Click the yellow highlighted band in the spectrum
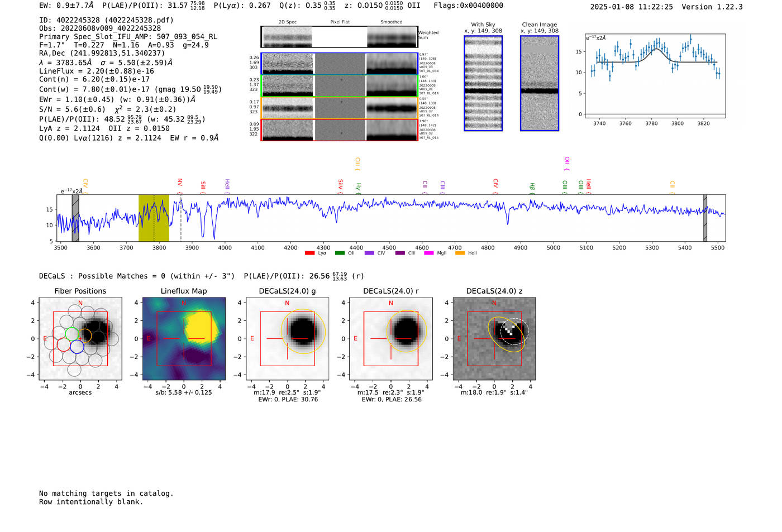This screenshot has height=532, width=782. 154,218
